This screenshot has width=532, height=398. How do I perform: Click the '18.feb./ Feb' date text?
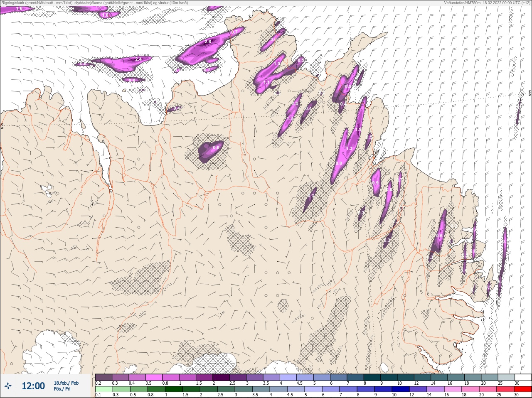pos(66,383)
